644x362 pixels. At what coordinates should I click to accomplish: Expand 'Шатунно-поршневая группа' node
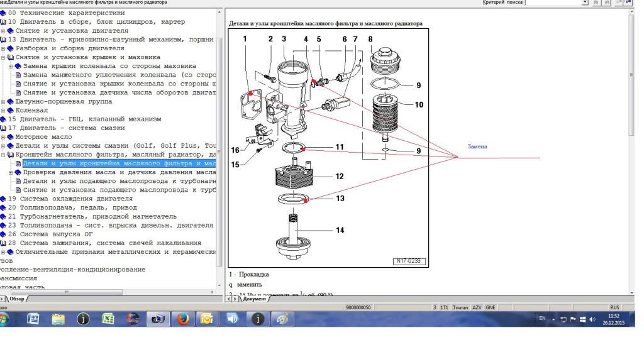pos(3,102)
